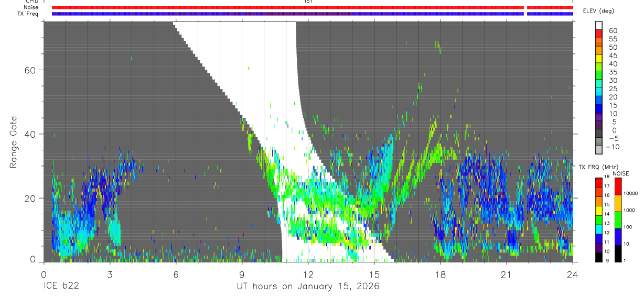Click the '-10' ELEV legend value

[x=612, y=147]
